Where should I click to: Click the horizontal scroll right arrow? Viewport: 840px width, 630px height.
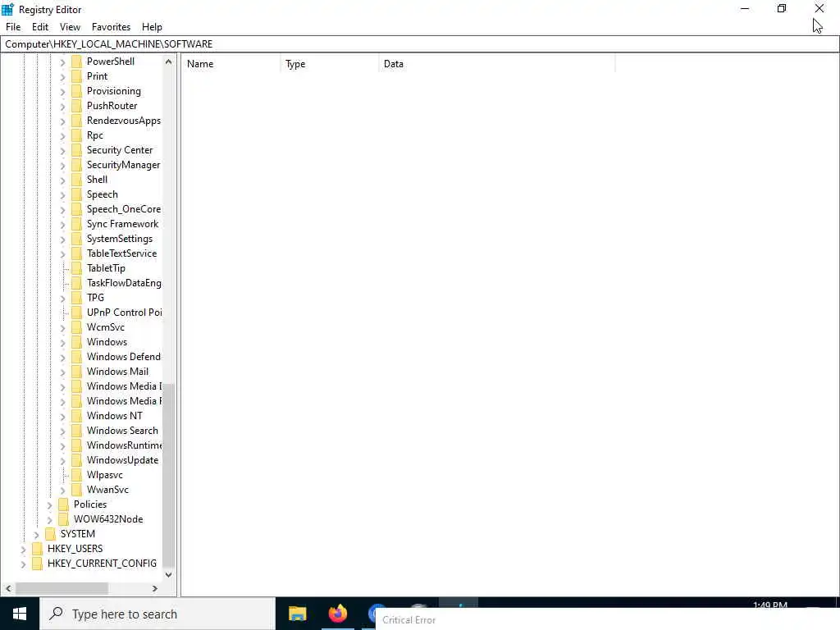[x=155, y=588]
